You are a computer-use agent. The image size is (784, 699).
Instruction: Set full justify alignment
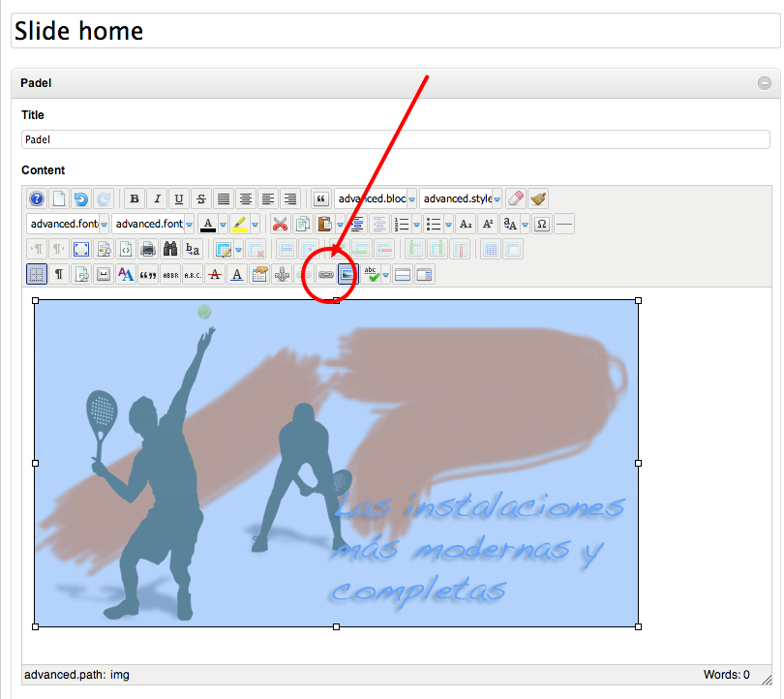pyautogui.click(x=223, y=199)
